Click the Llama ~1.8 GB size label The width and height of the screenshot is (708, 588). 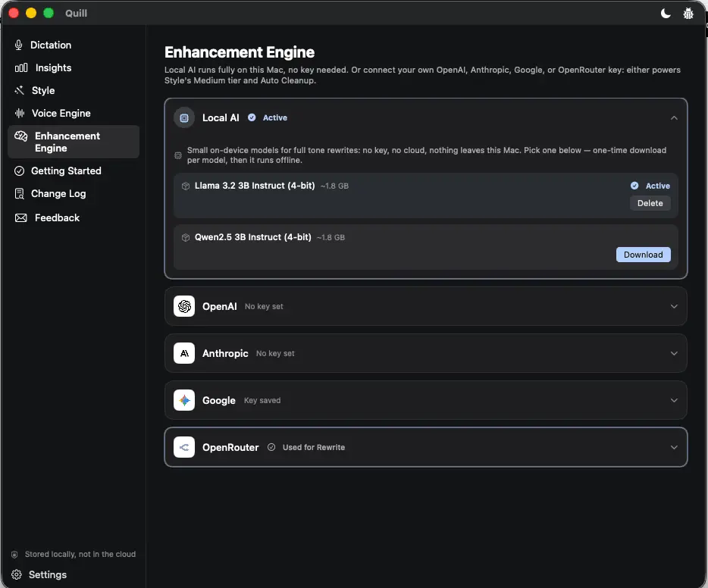334,186
